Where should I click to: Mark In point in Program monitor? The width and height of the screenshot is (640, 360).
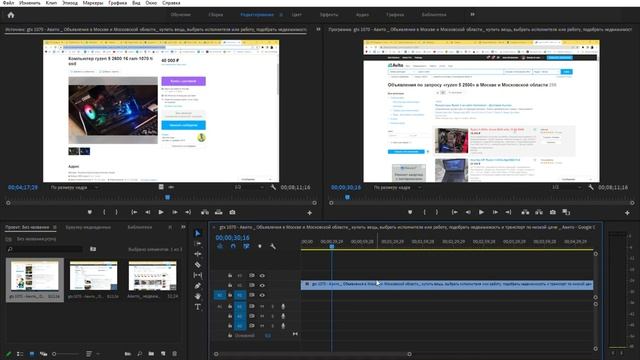(424, 212)
